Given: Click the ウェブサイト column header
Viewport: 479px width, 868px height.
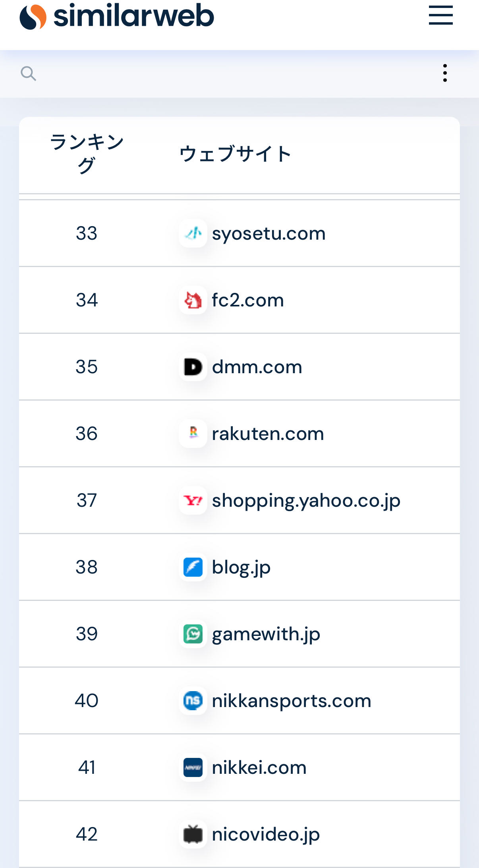Looking at the screenshot, I should pos(235,154).
